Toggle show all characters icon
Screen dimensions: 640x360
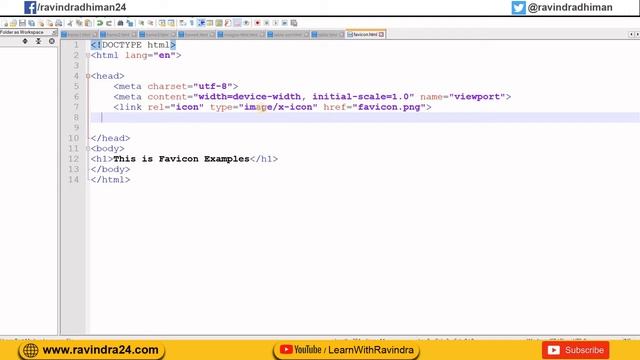tap(191, 23)
